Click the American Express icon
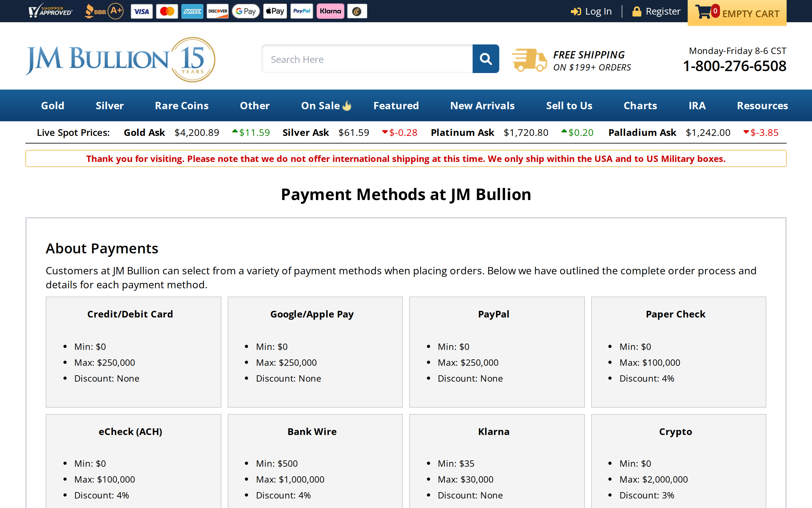Image resolution: width=812 pixels, height=508 pixels. (192, 11)
